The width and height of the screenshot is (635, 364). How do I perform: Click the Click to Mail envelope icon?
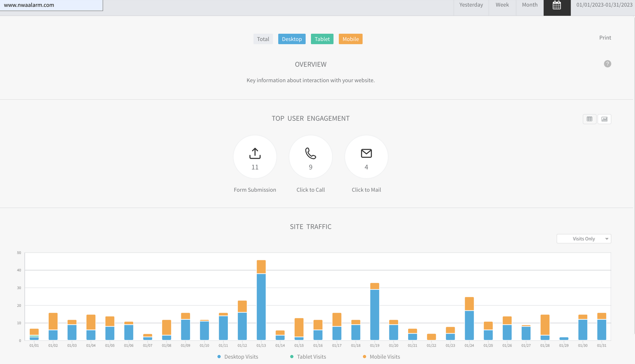(x=366, y=153)
